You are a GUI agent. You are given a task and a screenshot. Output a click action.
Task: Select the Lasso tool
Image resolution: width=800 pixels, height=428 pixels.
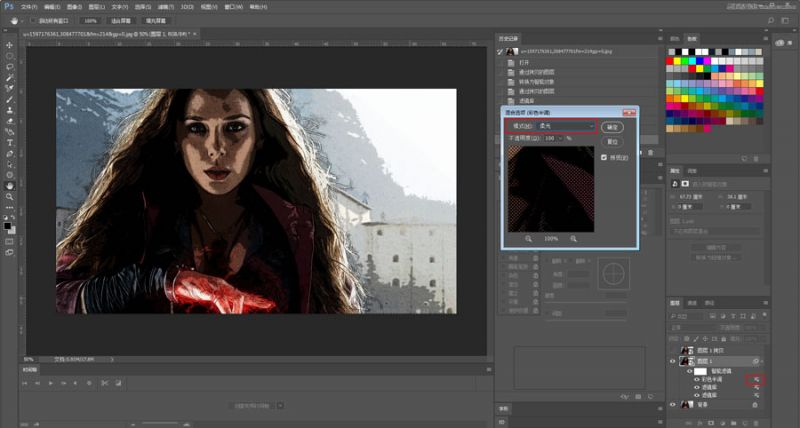[10, 67]
